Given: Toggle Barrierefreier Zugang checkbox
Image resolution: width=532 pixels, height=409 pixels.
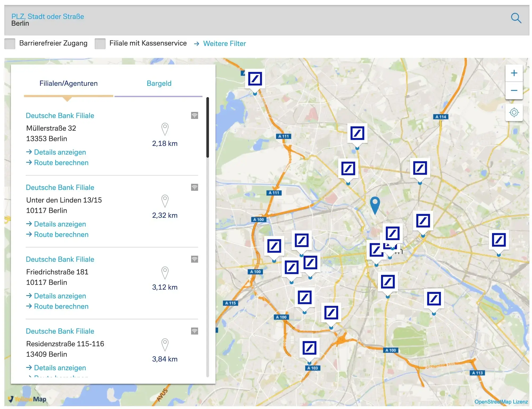Looking at the screenshot, I should 10,44.
